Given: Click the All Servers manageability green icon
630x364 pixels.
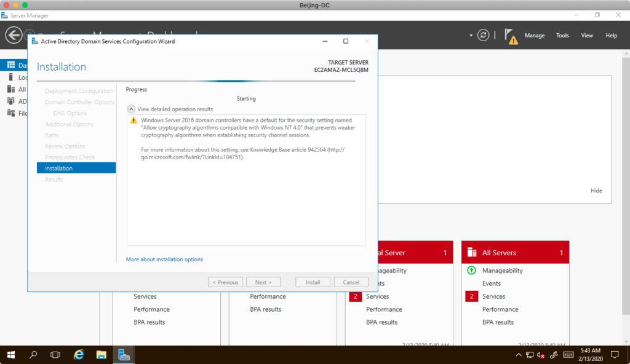Looking at the screenshot, I should [x=472, y=271].
